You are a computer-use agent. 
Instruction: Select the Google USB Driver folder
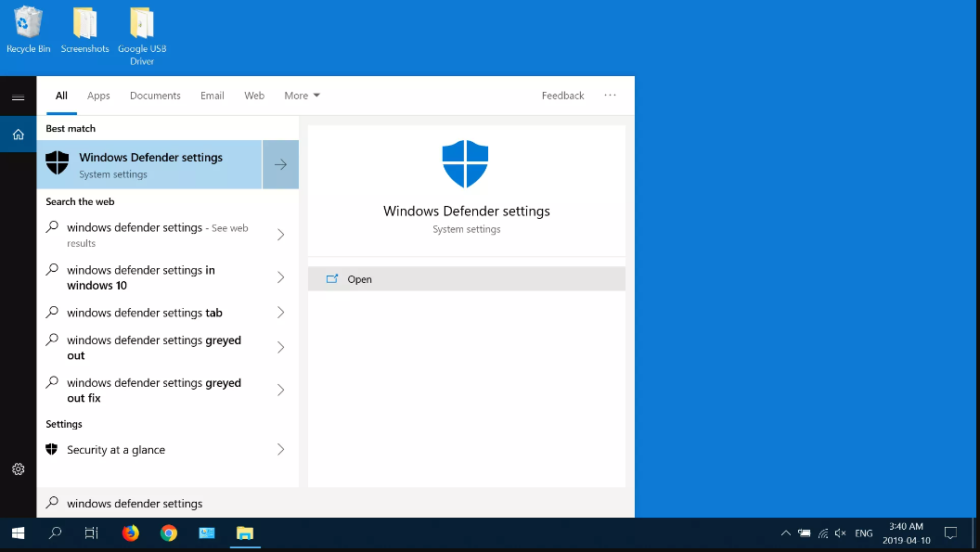click(142, 35)
